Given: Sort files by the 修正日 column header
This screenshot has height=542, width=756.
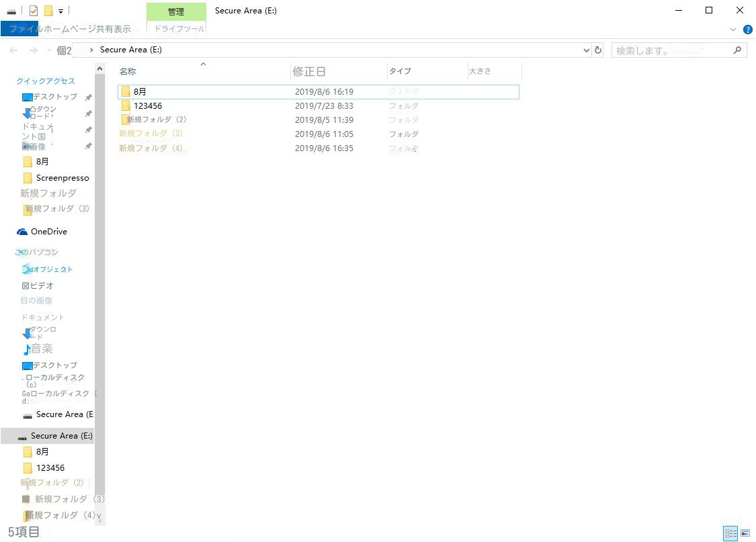Looking at the screenshot, I should point(309,71).
